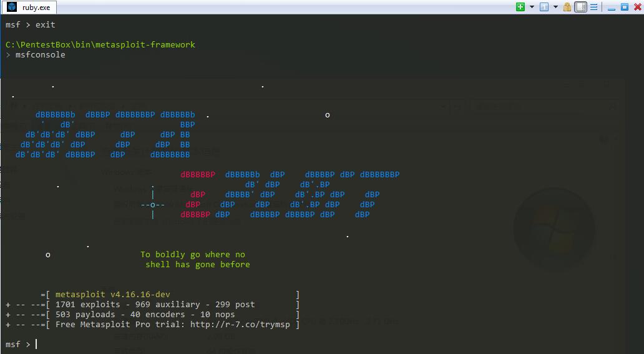Maximize the terminal window
644x354 pixels.
(x=625, y=7)
